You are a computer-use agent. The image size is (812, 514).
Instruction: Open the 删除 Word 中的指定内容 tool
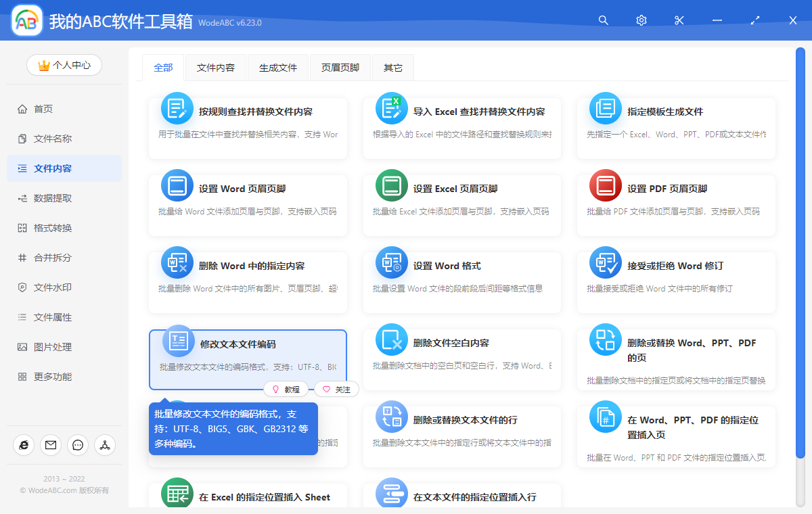click(248, 280)
